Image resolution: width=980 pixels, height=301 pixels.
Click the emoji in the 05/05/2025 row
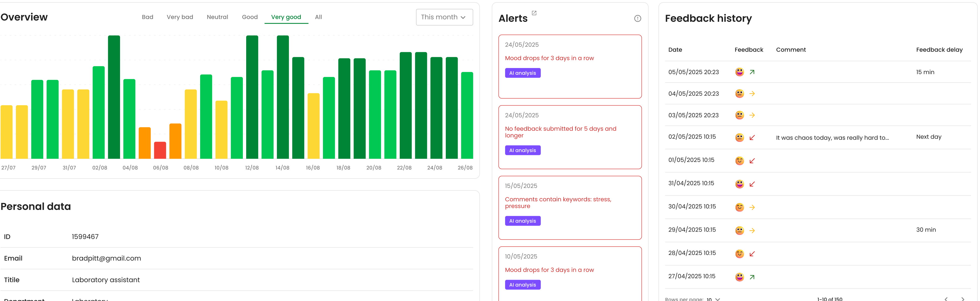click(x=739, y=72)
